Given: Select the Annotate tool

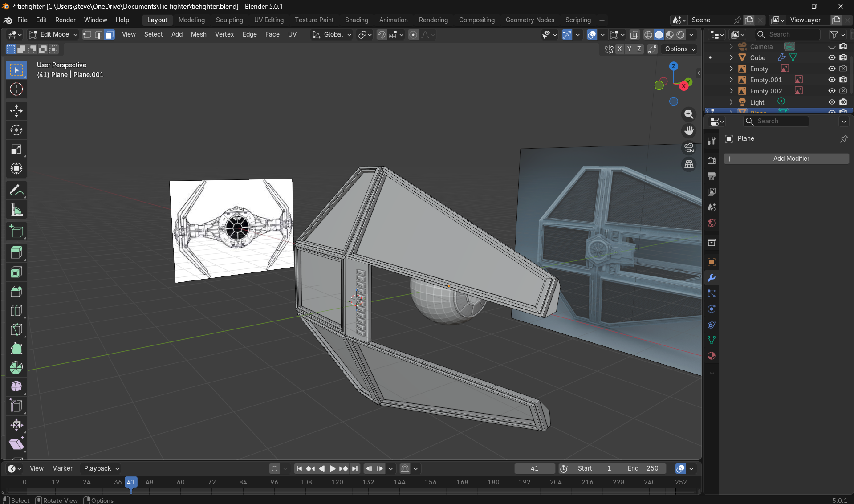Looking at the screenshot, I should (16, 191).
